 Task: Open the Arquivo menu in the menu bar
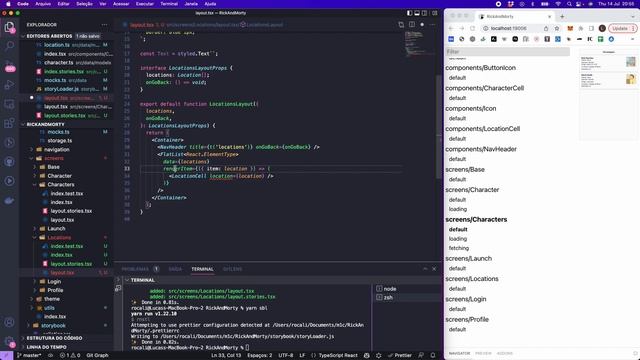pyautogui.click(x=43, y=4)
